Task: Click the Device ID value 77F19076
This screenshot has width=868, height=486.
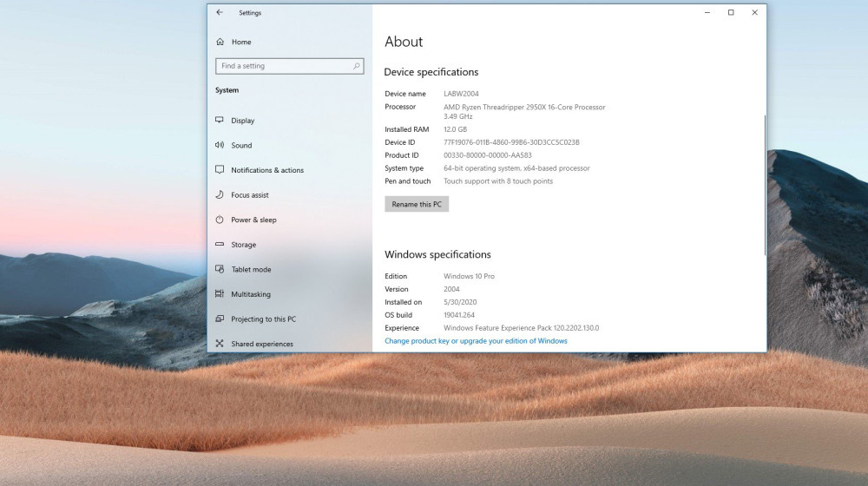Action: pyautogui.click(x=511, y=142)
